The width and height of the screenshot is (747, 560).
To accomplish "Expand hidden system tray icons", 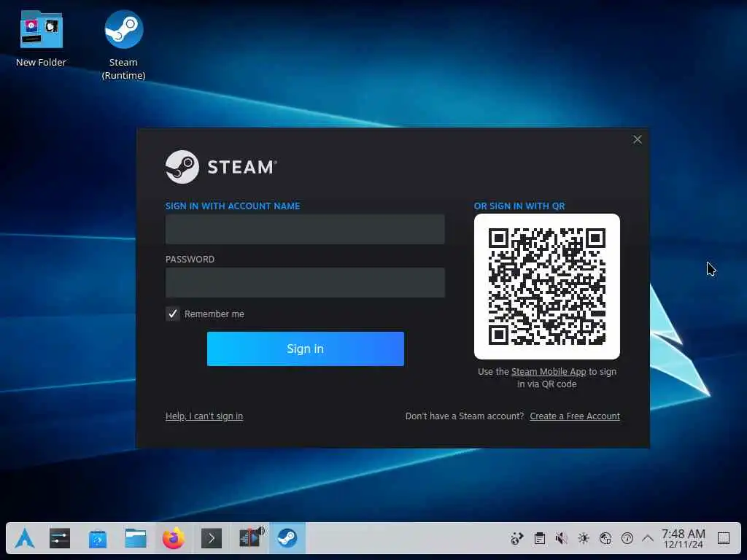I will pos(648,539).
